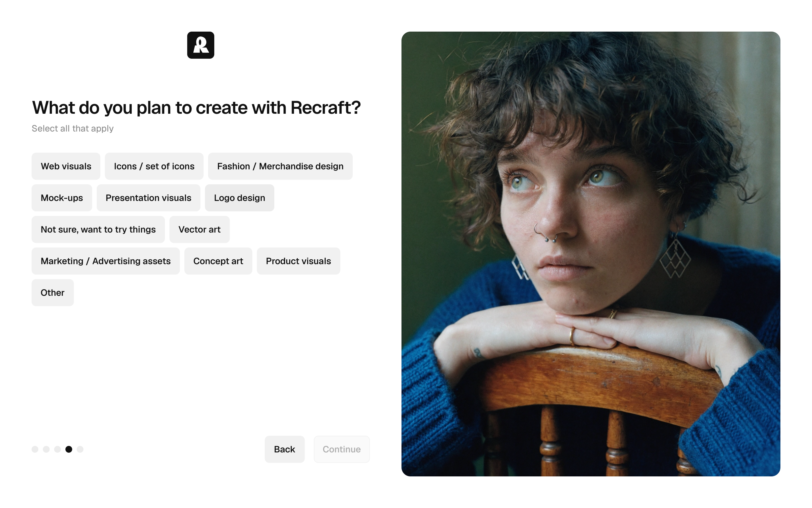This screenshot has width=812, height=508.
Task: Jump to the second step dot
Action: tap(46, 449)
